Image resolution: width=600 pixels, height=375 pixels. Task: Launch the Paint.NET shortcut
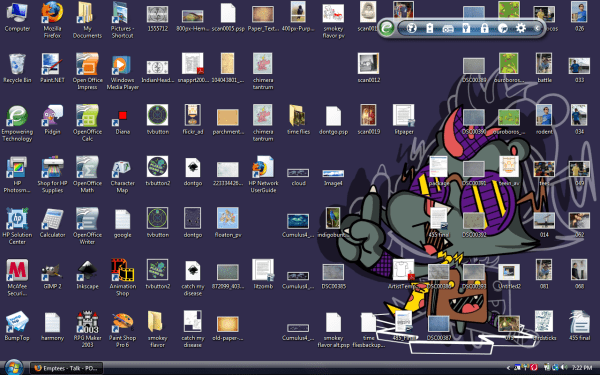52,68
